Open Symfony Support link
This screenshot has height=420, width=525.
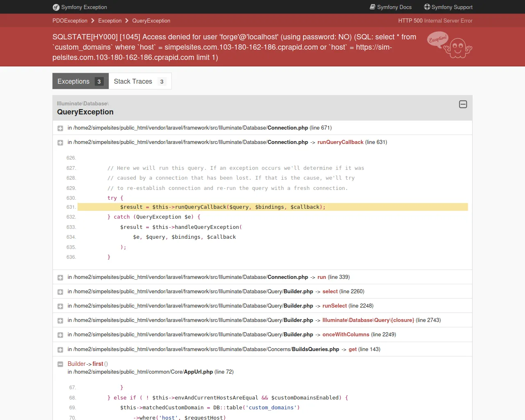pos(448,7)
